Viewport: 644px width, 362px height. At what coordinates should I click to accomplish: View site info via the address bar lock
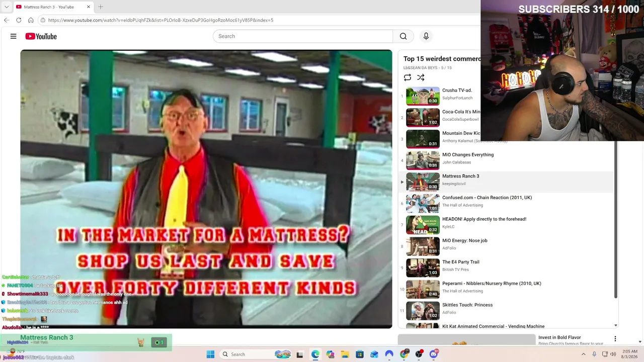click(x=43, y=20)
